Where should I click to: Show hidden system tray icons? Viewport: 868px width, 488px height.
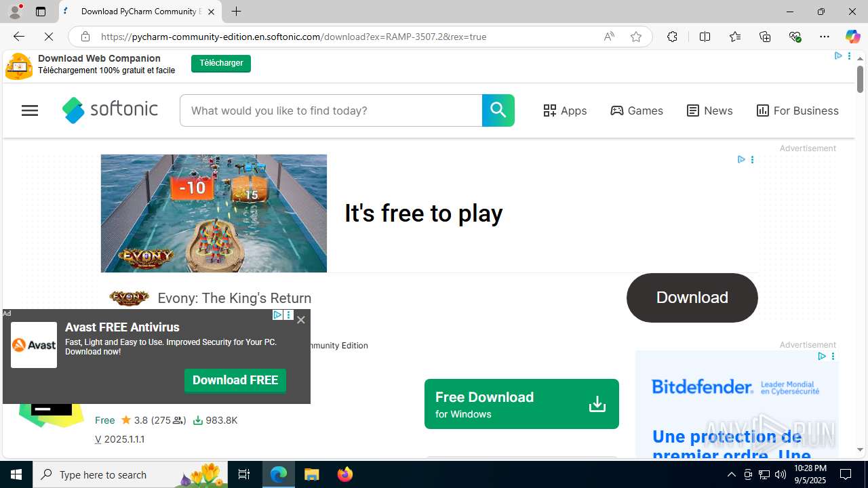point(731,474)
